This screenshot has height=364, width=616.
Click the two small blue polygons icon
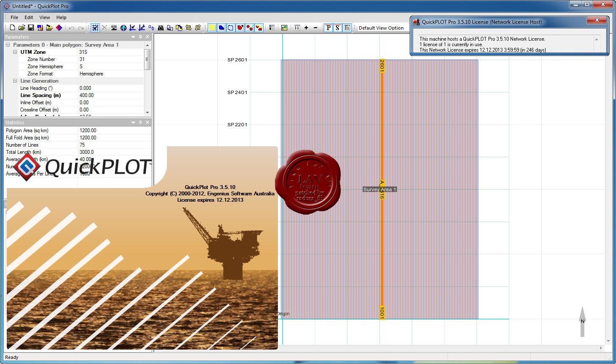151,28
